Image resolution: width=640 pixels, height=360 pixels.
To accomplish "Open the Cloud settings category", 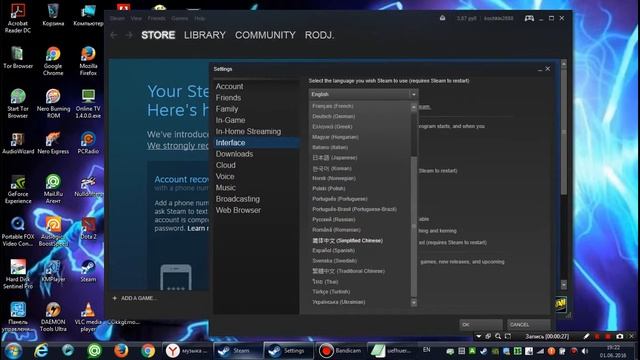I will click(225, 165).
